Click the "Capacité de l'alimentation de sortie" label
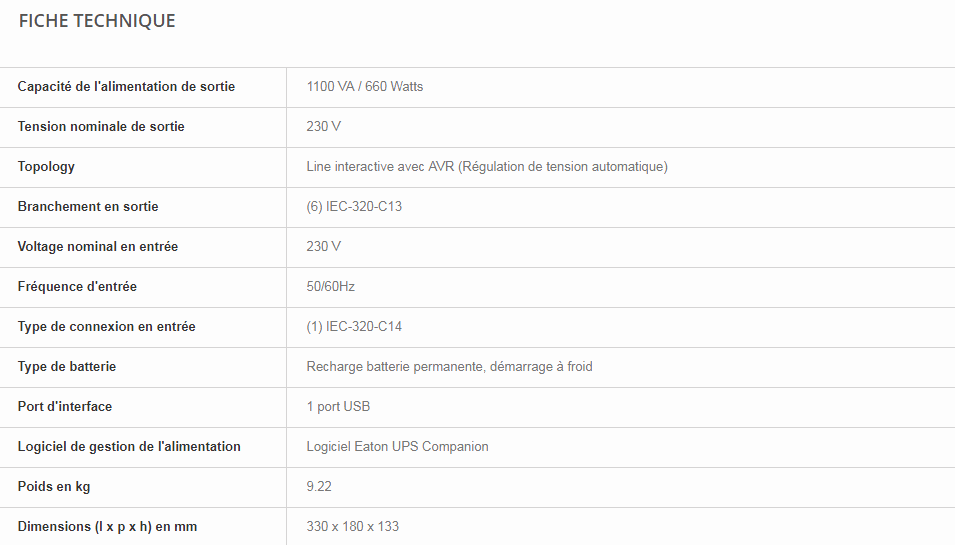 [126, 87]
